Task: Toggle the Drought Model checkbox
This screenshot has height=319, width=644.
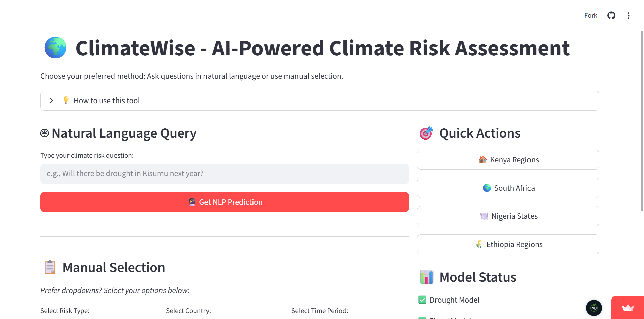Action: 422,300
